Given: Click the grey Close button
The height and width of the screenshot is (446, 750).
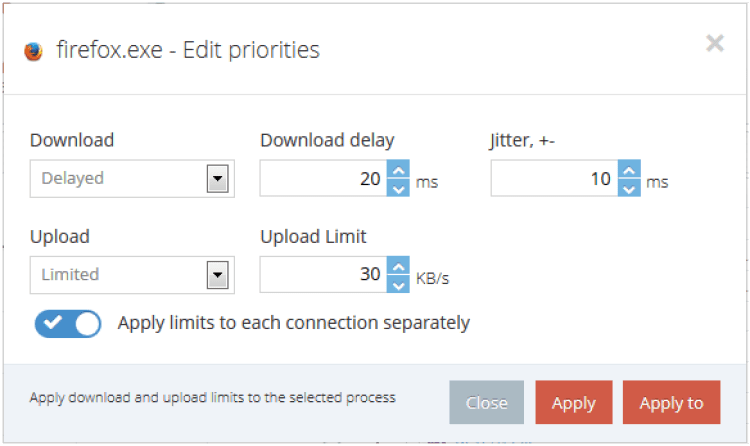Looking at the screenshot, I should click(x=486, y=403).
